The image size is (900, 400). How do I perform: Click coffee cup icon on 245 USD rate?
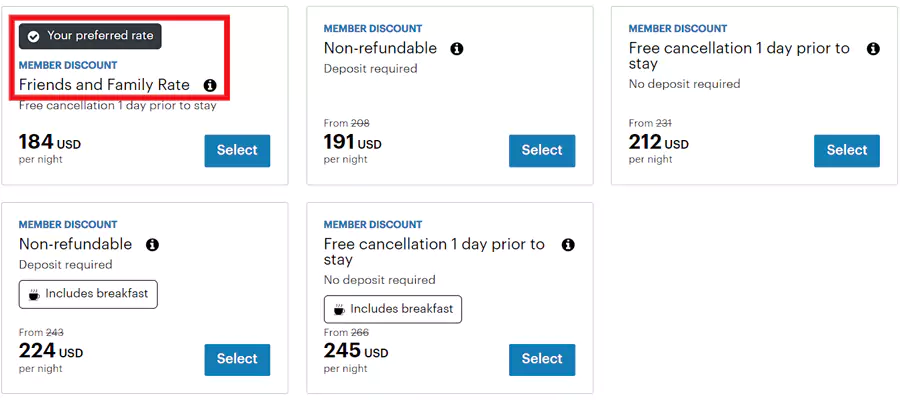click(339, 309)
